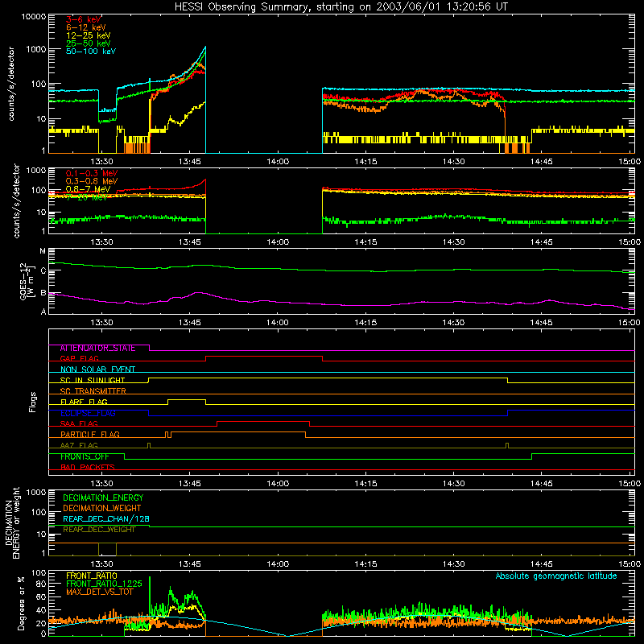This screenshot has width=644, height=644.
Task: Select the SC_IN_SUNLIGHT flag label
Action: (x=93, y=380)
